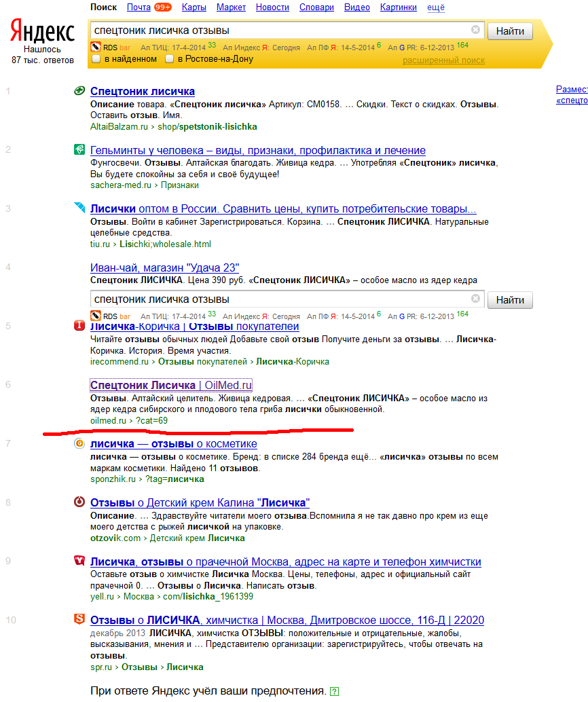Follow the green AltaiBalzam.ru domain link

pos(119,127)
